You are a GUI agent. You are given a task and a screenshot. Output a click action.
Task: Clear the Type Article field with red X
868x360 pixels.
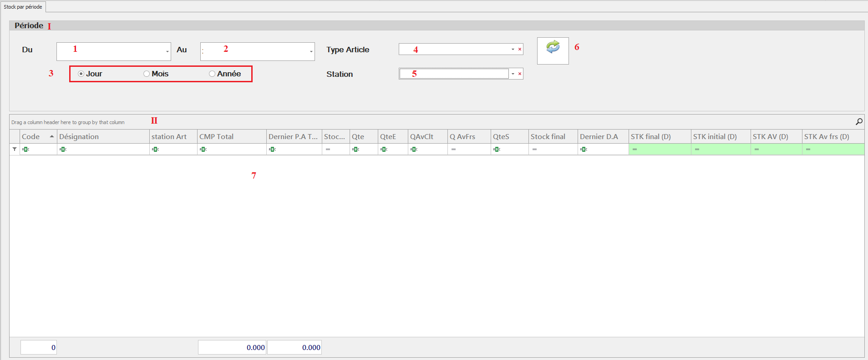click(x=520, y=49)
